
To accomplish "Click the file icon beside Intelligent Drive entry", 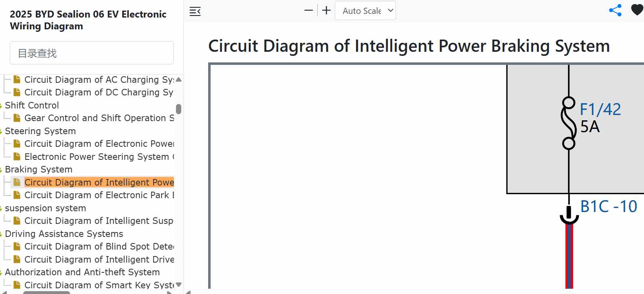I will coord(17,259).
